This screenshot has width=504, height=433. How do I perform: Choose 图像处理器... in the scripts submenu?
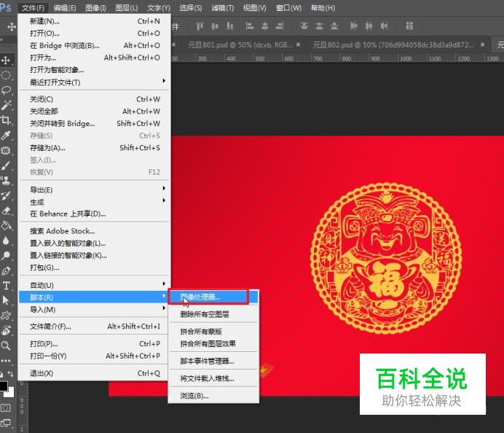[x=213, y=297]
